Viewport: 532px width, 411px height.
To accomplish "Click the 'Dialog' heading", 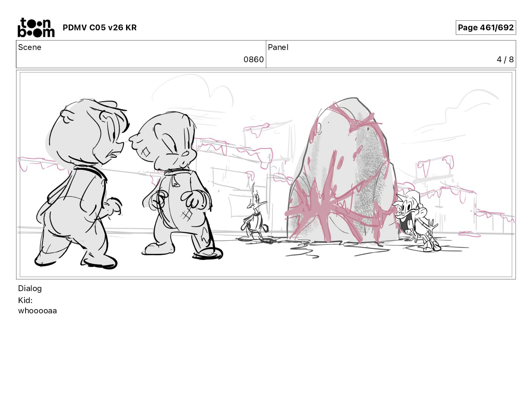I will (30, 289).
